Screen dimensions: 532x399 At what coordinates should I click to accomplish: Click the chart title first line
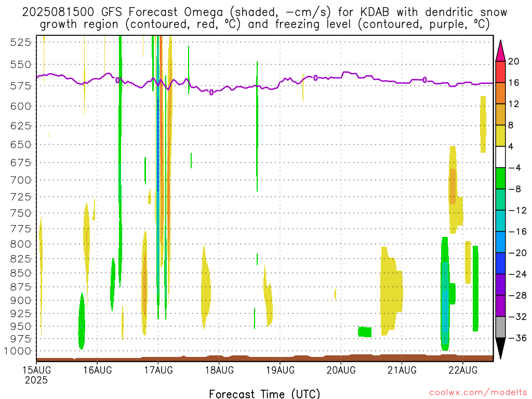click(x=264, y=12)
